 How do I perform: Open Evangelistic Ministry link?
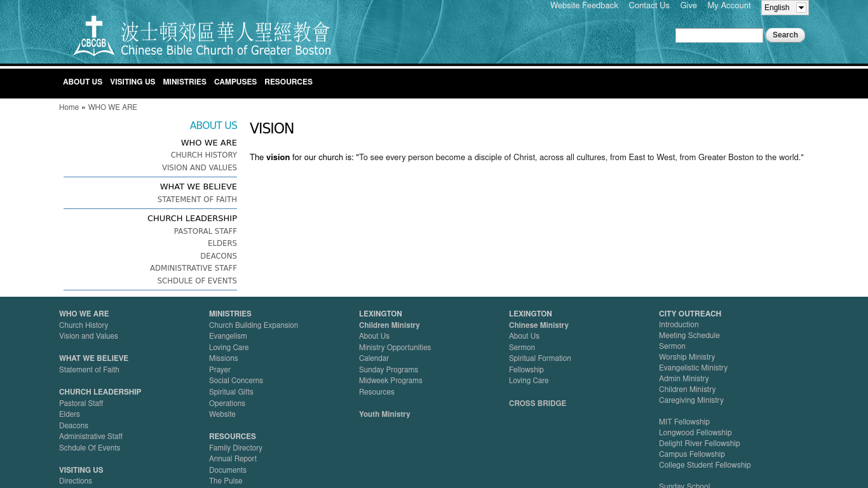pos(693,368)
